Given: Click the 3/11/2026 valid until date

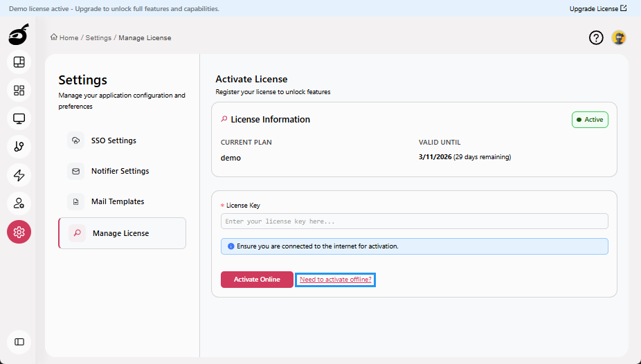Looking at the screenshot, I should pos(435,157).
